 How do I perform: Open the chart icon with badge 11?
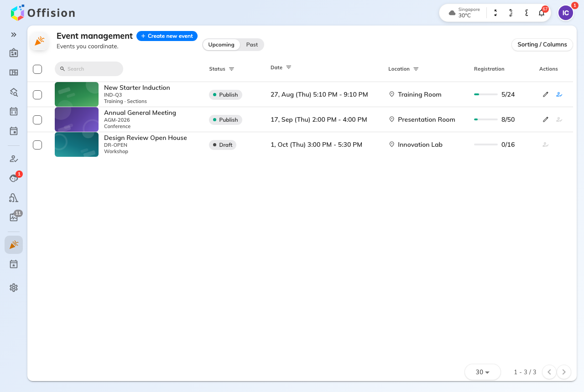(14, 217)
